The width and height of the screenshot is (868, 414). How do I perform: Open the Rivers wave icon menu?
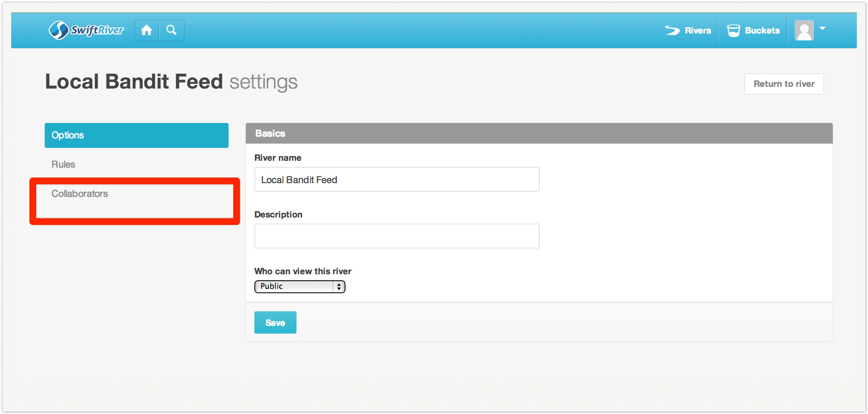(672, 31)
